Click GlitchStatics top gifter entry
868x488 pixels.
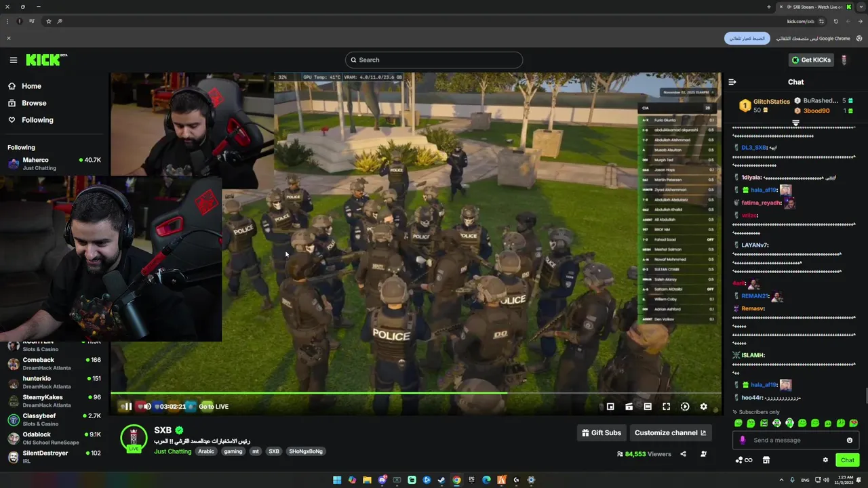[764, 106]
